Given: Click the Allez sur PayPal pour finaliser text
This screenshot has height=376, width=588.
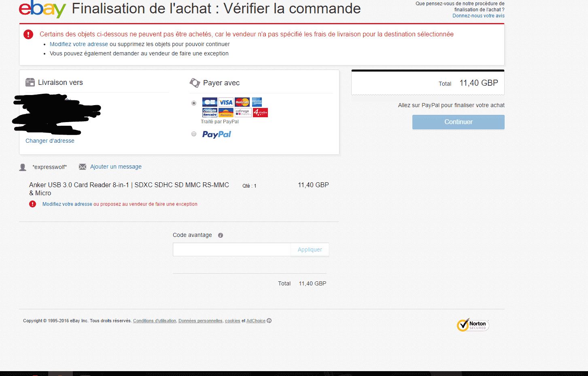Looking at the screenshot, I should pyautogui.click(x=451, y=105).
